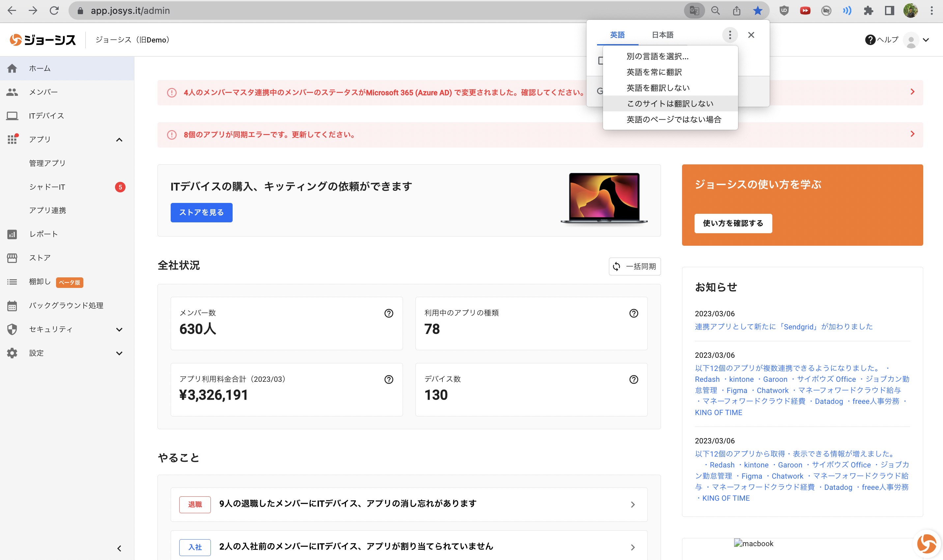Expand the 設定 sidebar section
This screenshot has height=560, width=943.
pyautogui.click(x=119, y=353)
